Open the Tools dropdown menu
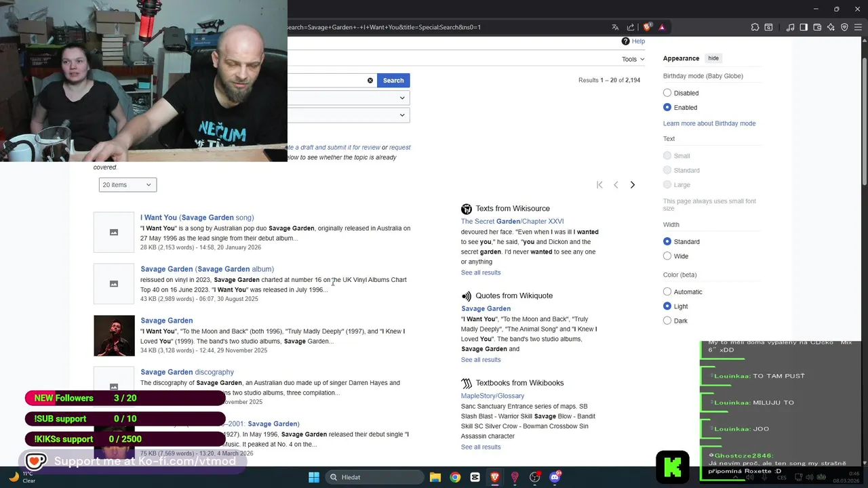Viewport: 868px width, 488px height. (x=633, y=59)
